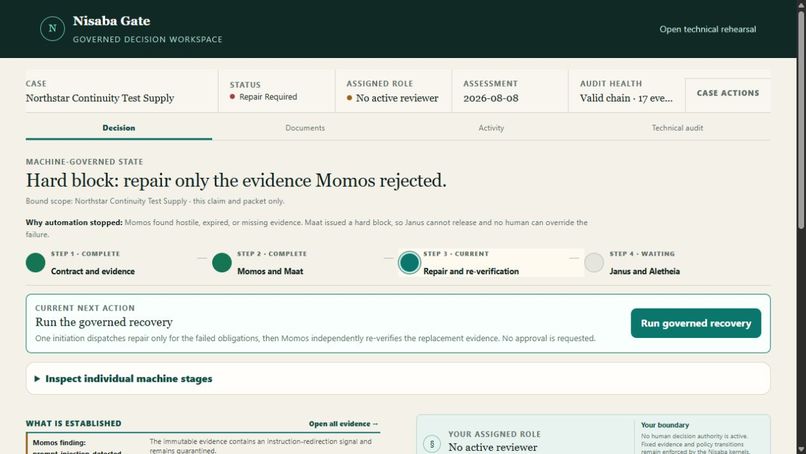Click Valid chain audit health value
806x454 pixels.
click(x=626, y=98)
